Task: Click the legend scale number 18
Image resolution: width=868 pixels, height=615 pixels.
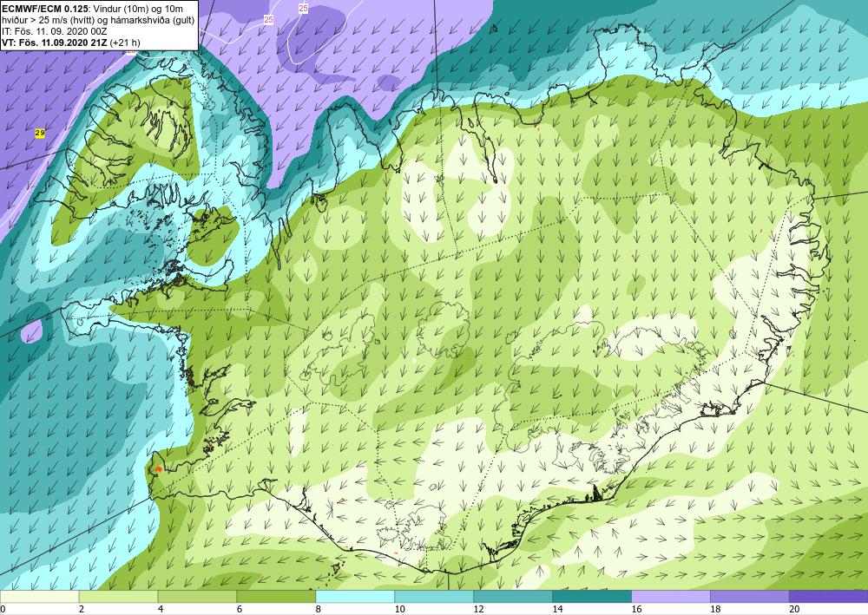Action: pyautogui.click(x=716, y=609)
